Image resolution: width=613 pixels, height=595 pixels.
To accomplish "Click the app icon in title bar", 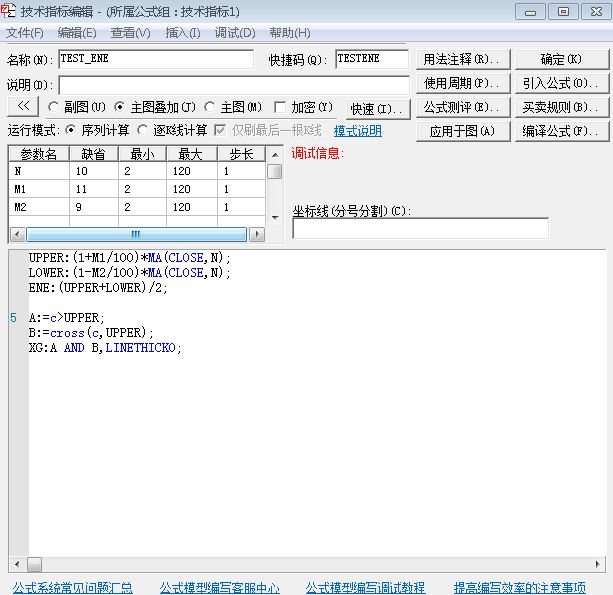I will [x=9, y=11].
